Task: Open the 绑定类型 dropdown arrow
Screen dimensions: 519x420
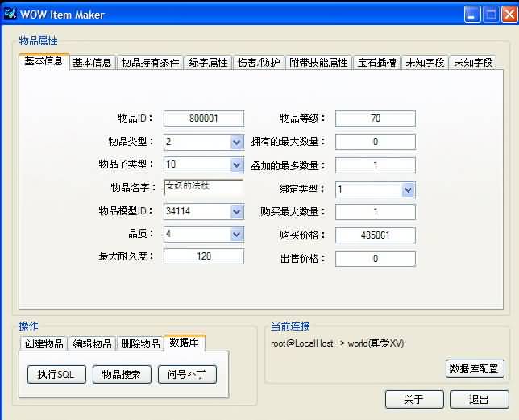Action: pyautogui.click(x=408, y=190)
